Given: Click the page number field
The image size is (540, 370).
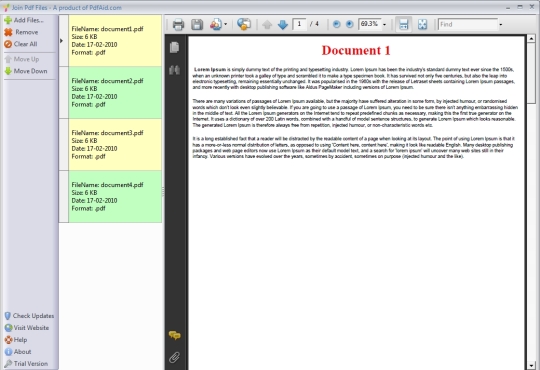Looking at the screenshot, I should coord(299,24).
